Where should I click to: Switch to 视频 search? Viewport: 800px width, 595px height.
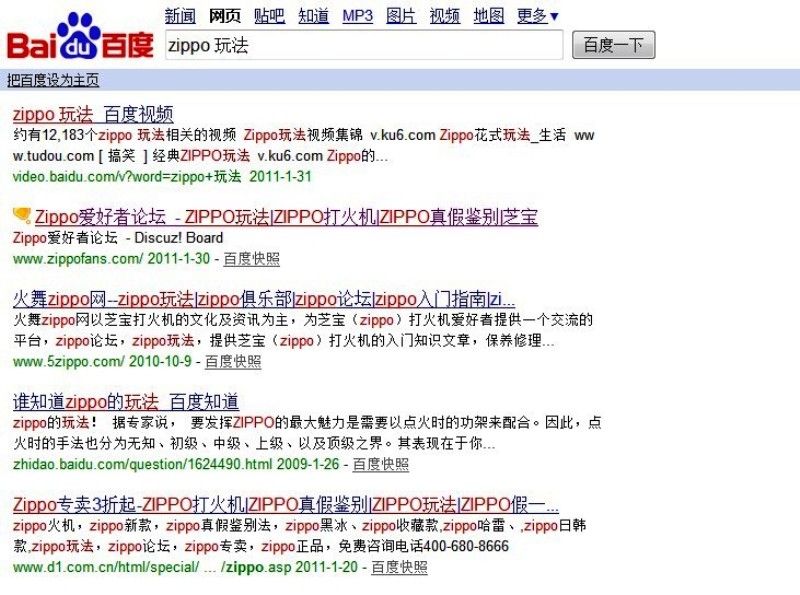(x=445, y=15)
